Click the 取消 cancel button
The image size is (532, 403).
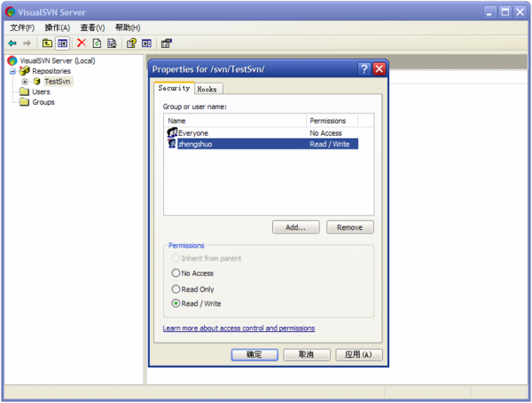tap(307, 355)
